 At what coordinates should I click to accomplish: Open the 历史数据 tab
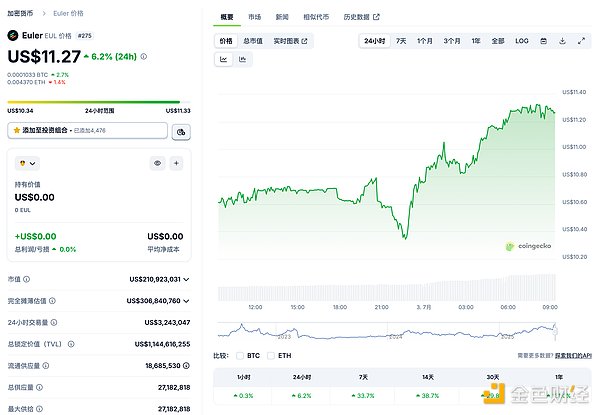click(x=363, y=17)
